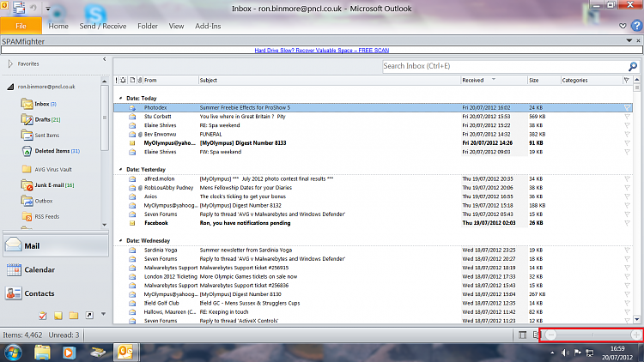Click the search magnifier icon
Screen dimensions: 644x362
coord(633,66)
